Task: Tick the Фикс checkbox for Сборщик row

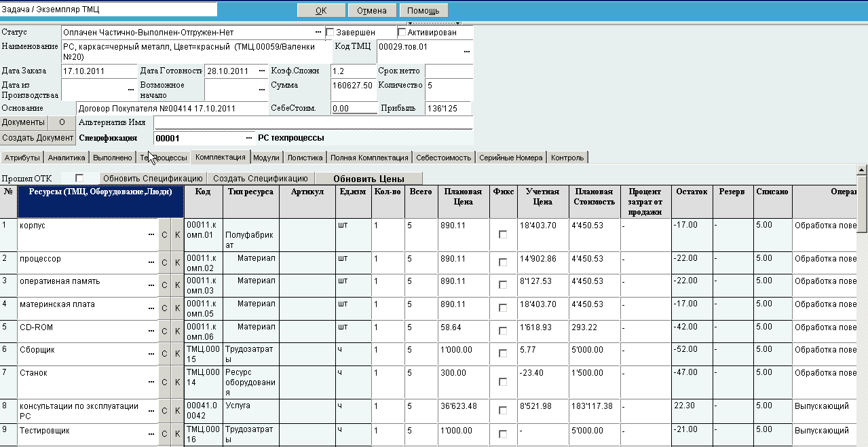Action: tap(503, 353)
